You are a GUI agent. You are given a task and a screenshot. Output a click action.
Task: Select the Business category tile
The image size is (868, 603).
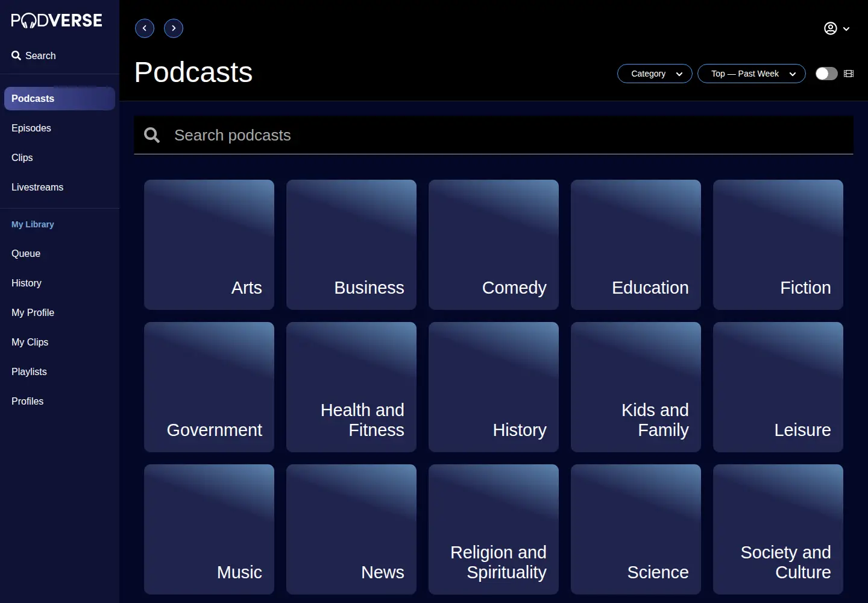351,245
